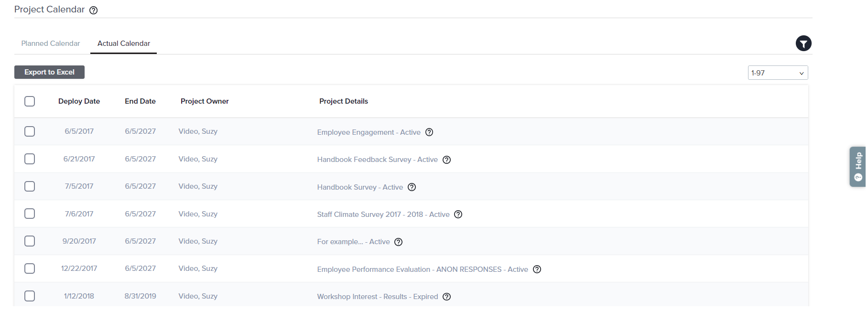Click info icon beside Employee Engagement - Active
Screen dimensions: 868x322
tap(429, 132)
